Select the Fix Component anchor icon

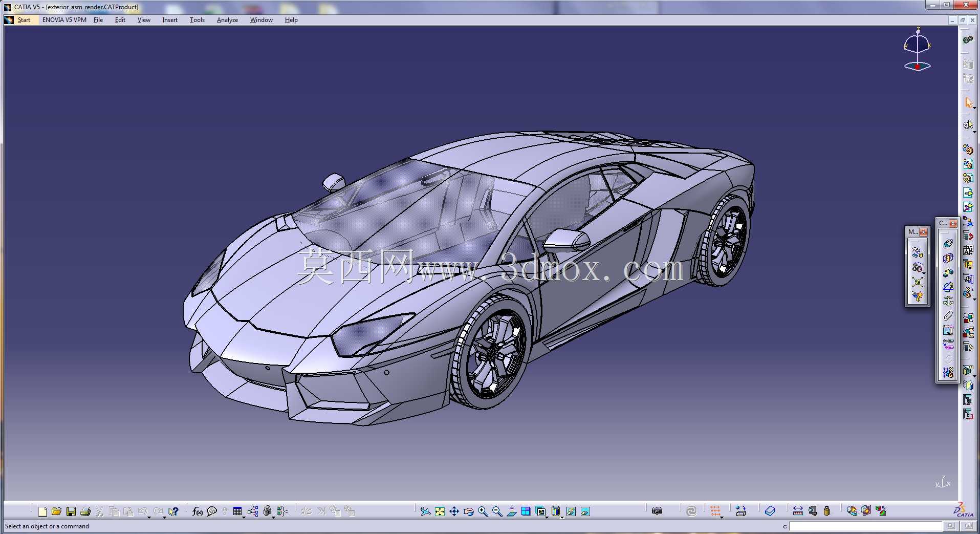948,301
